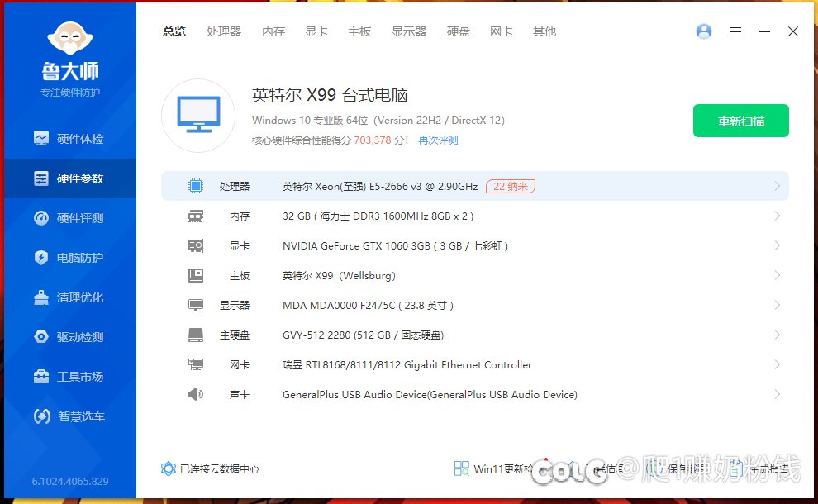The width and height of the screenshot is (818, 504).
Task: Switch to the 网卡 tab
Action: (502, 32)
